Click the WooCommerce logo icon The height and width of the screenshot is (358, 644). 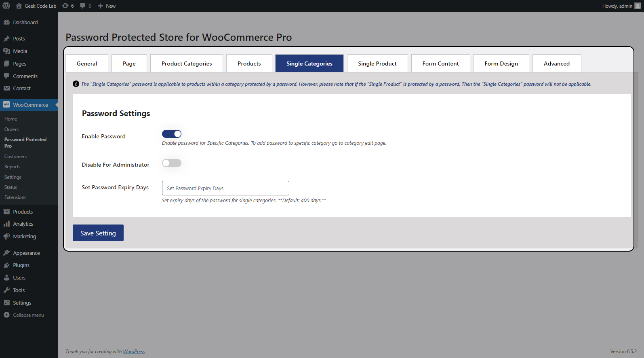click(6, 105)
